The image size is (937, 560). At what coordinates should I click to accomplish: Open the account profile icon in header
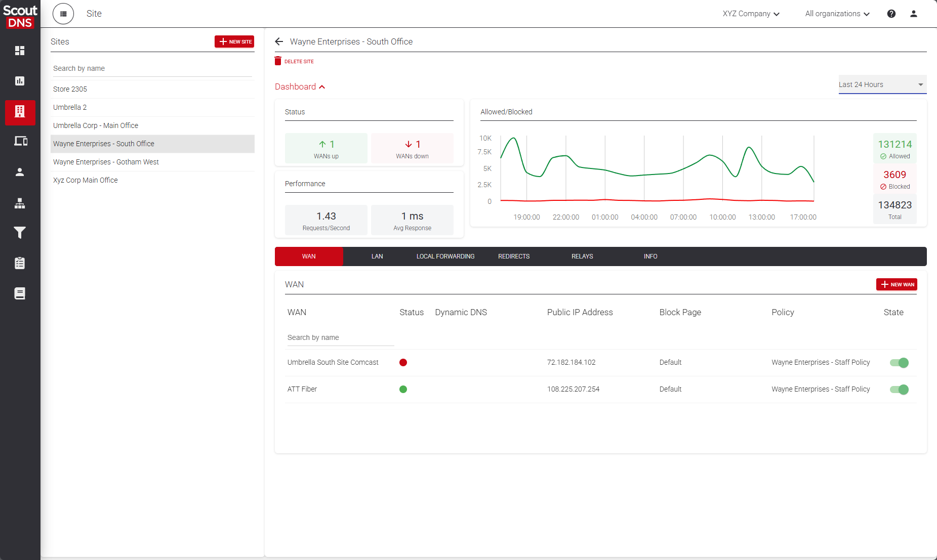tap(914, 14)
